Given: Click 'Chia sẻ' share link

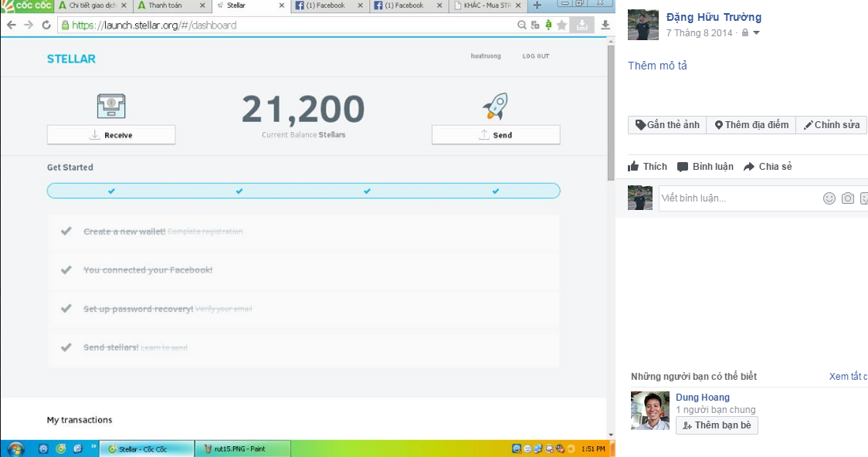Looking at the screenshot, I should tap(768, 167).
